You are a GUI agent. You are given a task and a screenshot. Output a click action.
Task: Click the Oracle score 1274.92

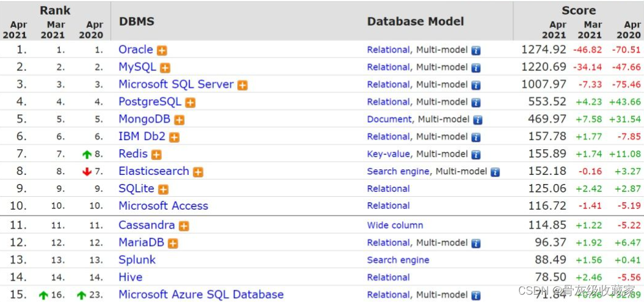coord(544,50)
